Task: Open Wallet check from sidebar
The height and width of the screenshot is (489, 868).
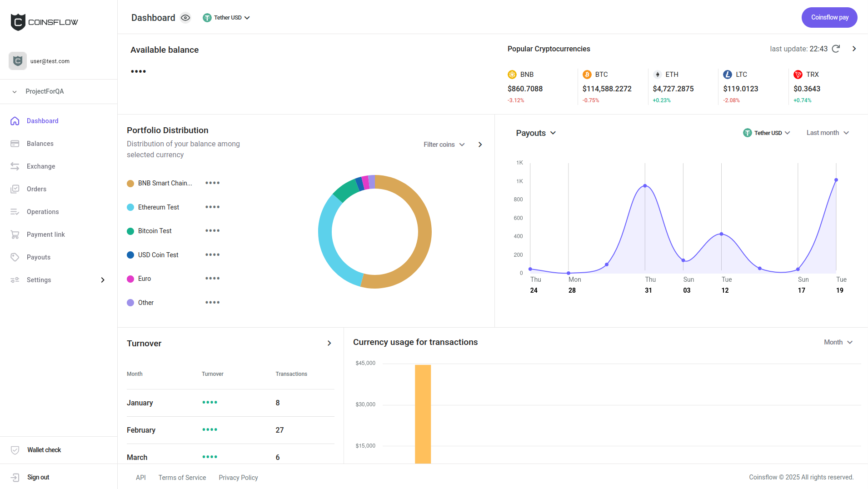Action: pyautogui.click(x=44, y=450)
